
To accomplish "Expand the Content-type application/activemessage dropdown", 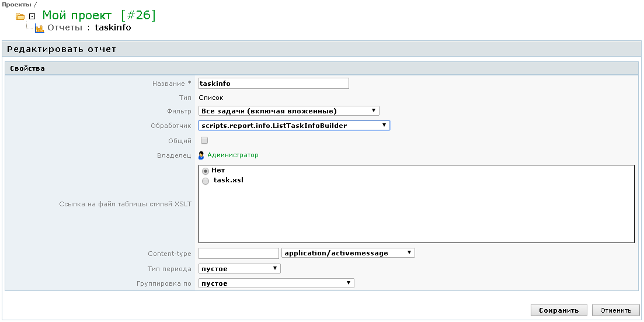I will click(x=348, y=253).
